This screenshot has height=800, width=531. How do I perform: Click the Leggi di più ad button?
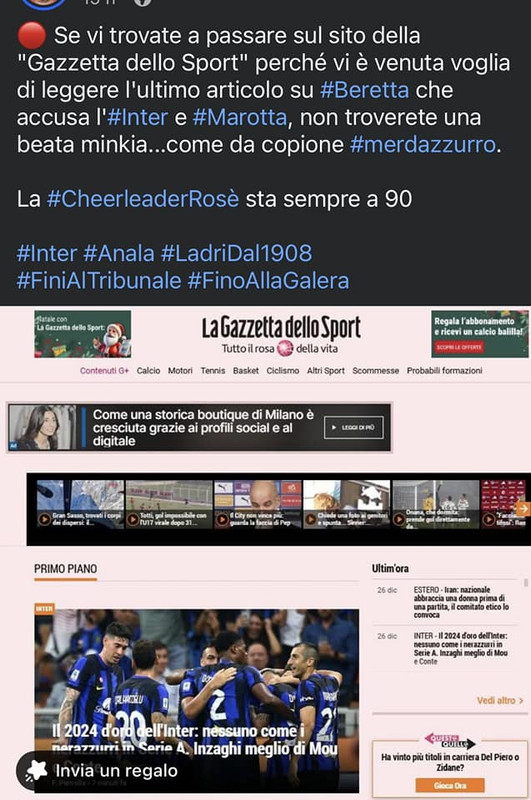click(x=353, y=428)
